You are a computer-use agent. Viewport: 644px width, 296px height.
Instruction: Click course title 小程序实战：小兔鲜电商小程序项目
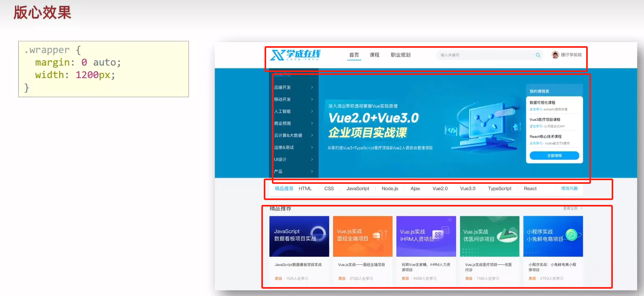click(552, 267)
